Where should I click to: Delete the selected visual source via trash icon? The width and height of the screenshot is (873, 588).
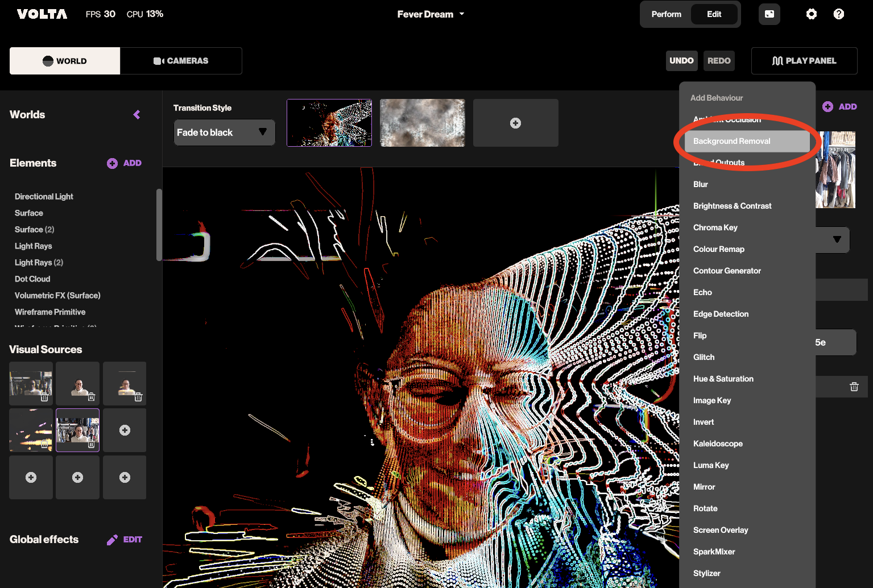click(x=92, y=444)
